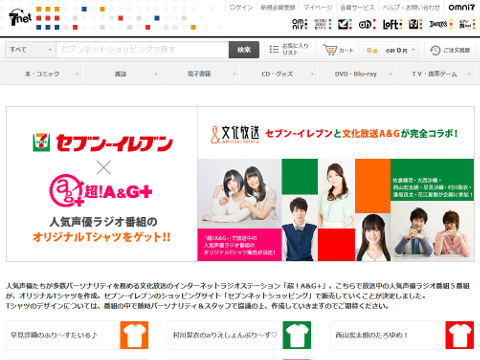Open the Seibu Sogo store icon
Screen dimensions: 480x360
[323, 24]
